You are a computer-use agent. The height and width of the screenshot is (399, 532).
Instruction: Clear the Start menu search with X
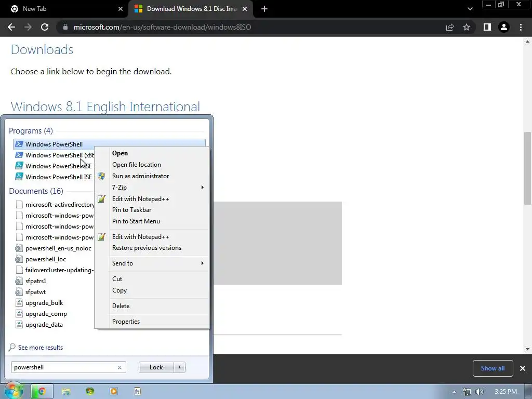[x=120, y=367]
